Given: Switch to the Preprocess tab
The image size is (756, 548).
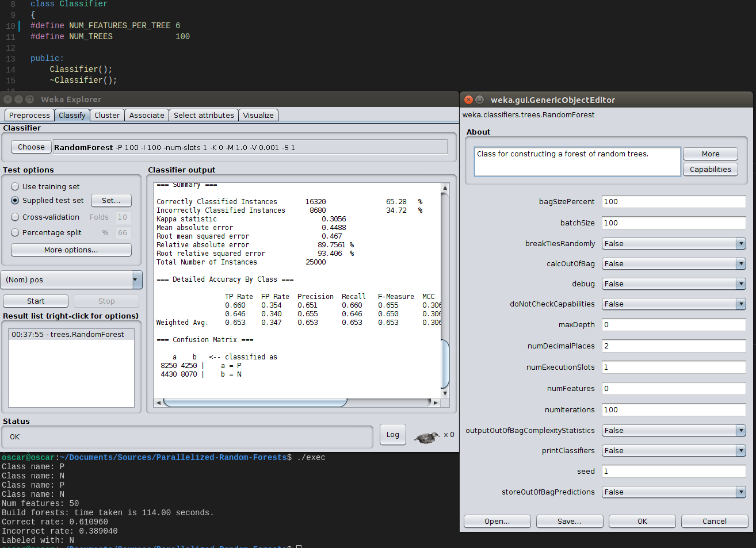Looking at the screenshot, I should (x=29, y=115).
